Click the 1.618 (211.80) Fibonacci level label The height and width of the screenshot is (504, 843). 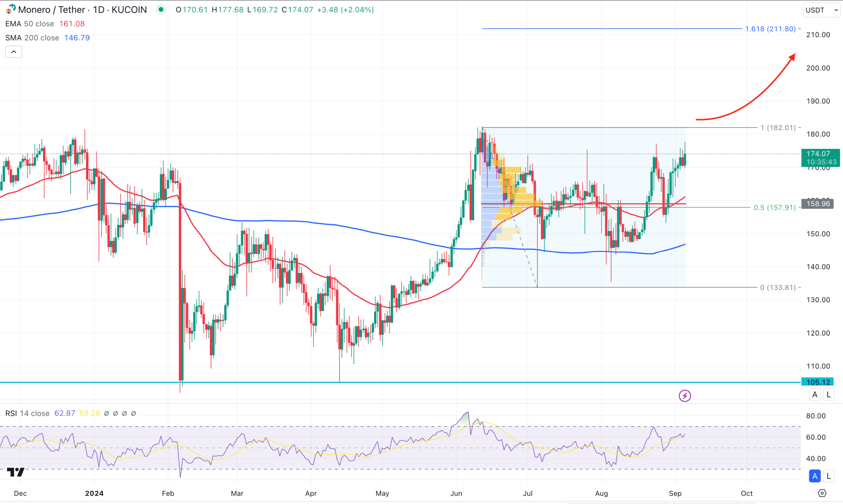click(770, 29)
